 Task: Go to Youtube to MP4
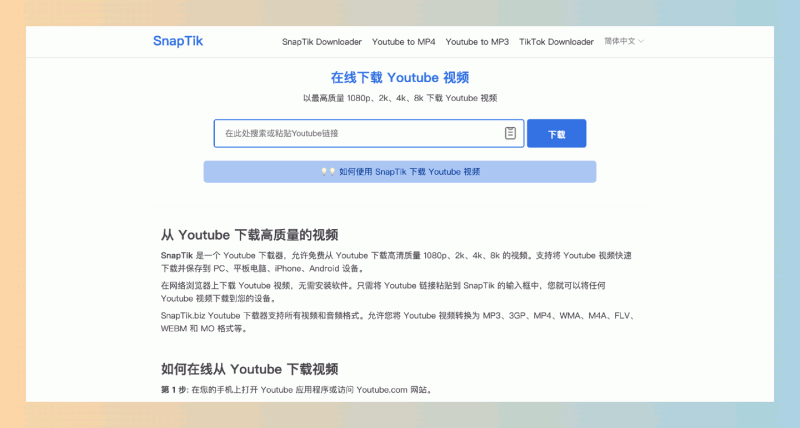click(403, 42)
